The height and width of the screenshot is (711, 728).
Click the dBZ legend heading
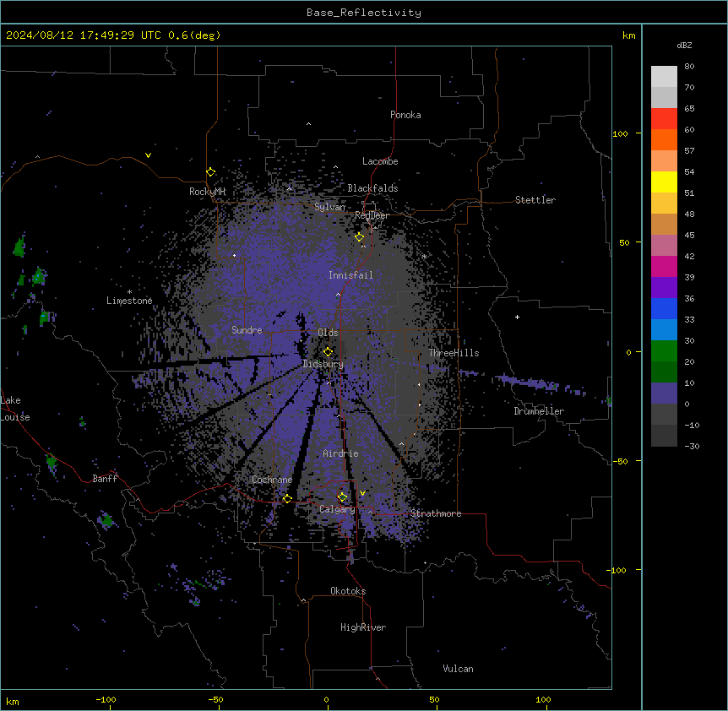(684, 45)
